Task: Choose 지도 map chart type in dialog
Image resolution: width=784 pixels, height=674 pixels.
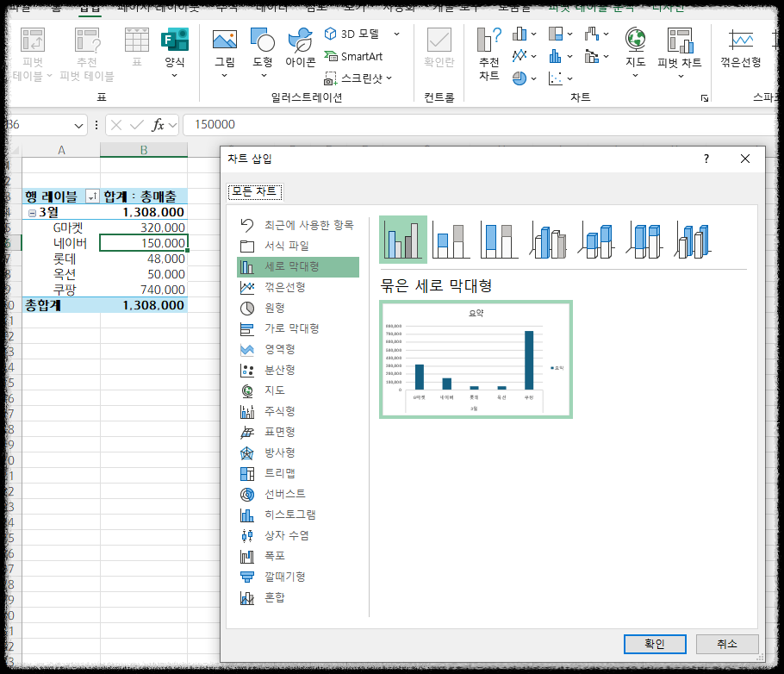Action: 298,390
